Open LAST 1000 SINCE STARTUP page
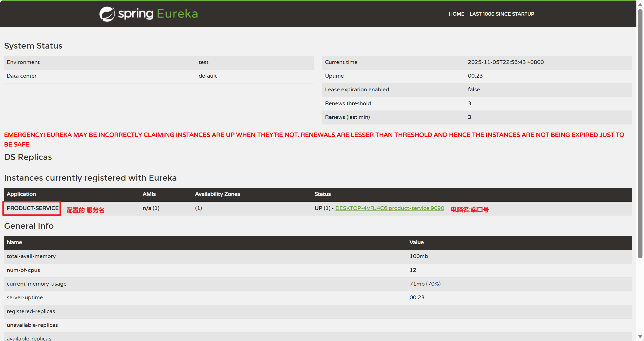This screenshot has width=644, height=341. [502, 14]
